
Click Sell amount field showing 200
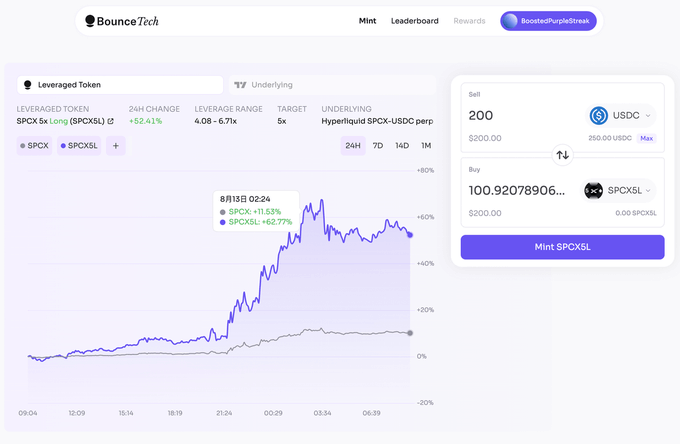[481, 115]
